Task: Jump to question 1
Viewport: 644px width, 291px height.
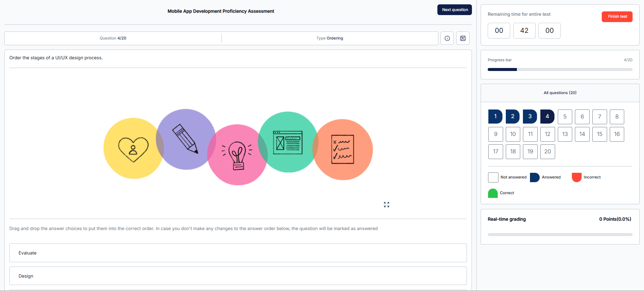Action: (495, 117)
